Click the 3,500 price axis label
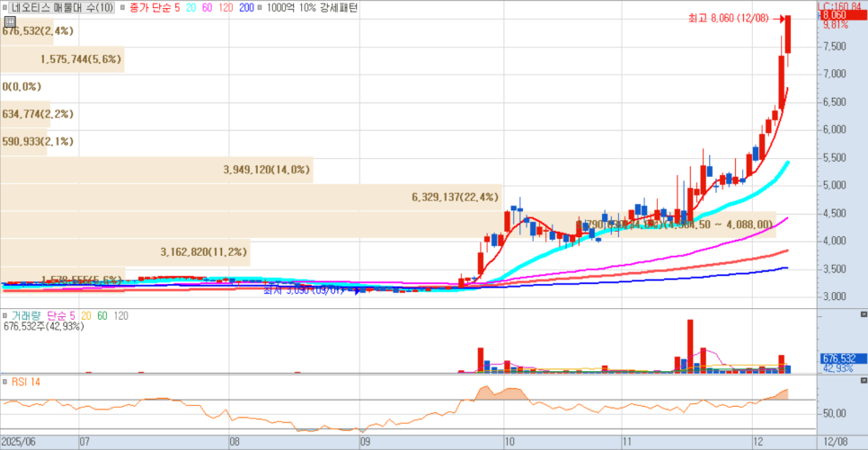The image size is (868, 450). click(835, 269)
